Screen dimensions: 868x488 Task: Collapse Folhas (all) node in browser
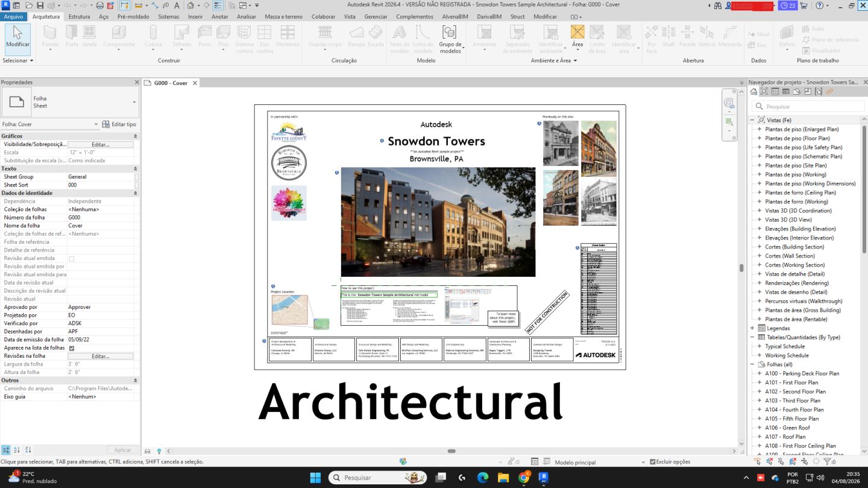tap(752, 364)
